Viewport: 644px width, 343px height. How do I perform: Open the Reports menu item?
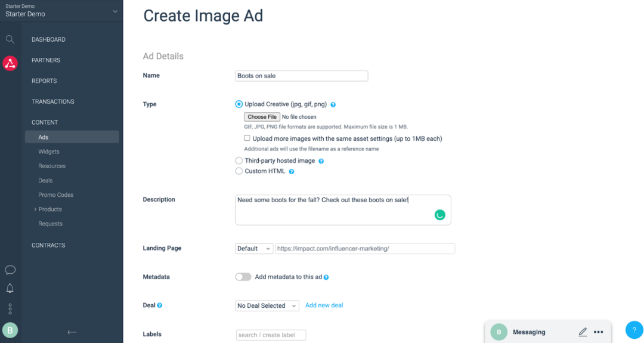44,81
